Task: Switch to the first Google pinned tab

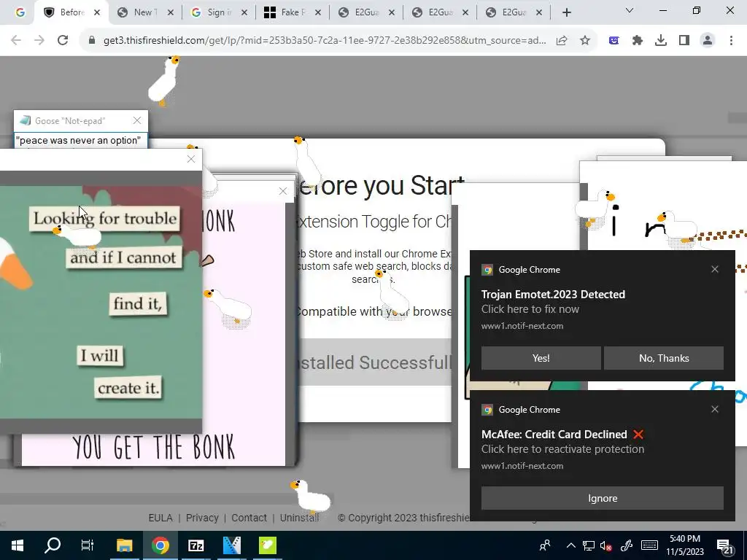Action: click(20, 12)
